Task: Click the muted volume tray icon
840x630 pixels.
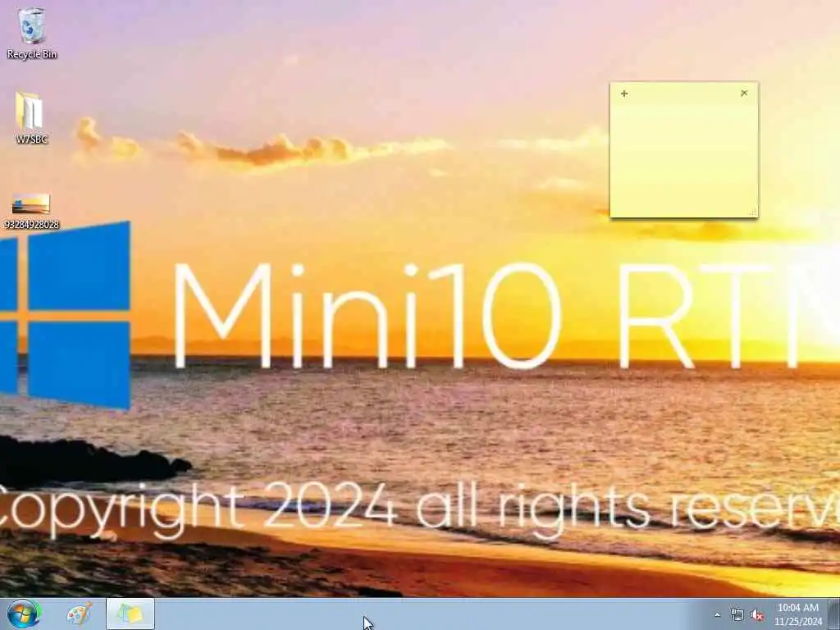Action: (x=757, y=615)
